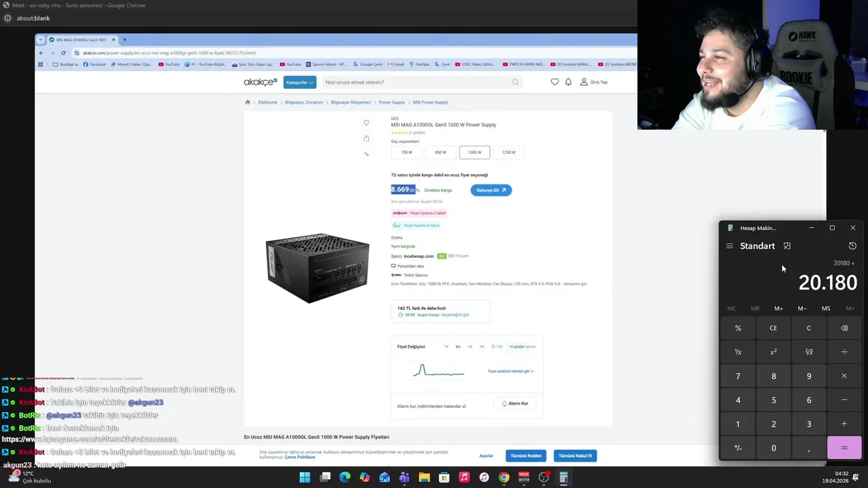Click digit 7 on calculator
Screen dimensions: 868x488
coord(738,376)
